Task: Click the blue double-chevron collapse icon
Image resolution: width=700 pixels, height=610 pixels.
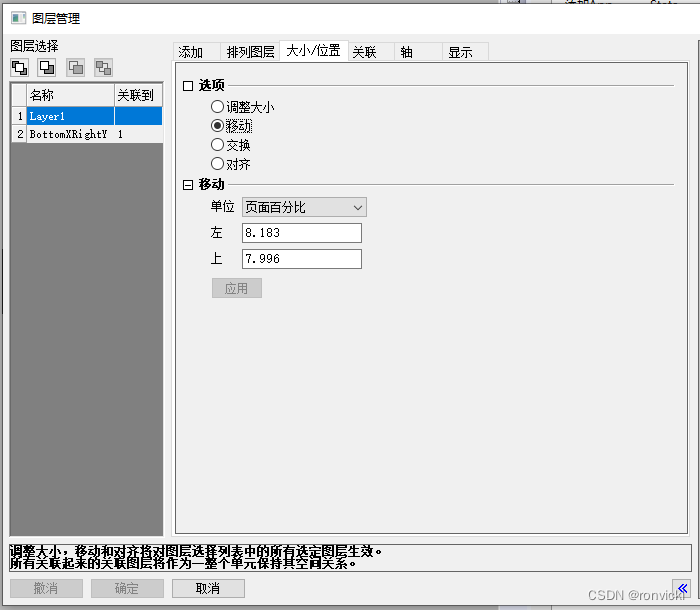Action: pyautogui.click(x=682, y=588)
